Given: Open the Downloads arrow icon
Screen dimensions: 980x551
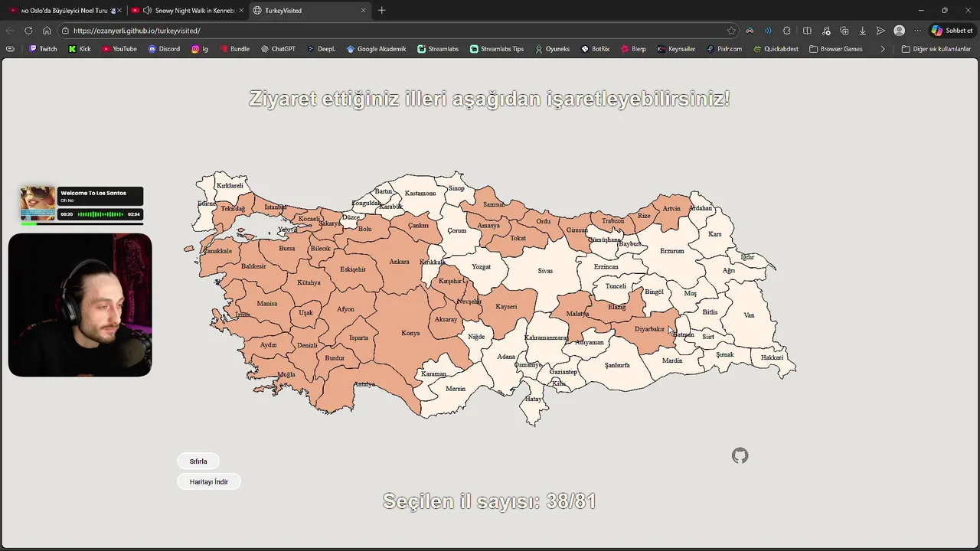Looking at the screenshot, I should pos(863,31).
